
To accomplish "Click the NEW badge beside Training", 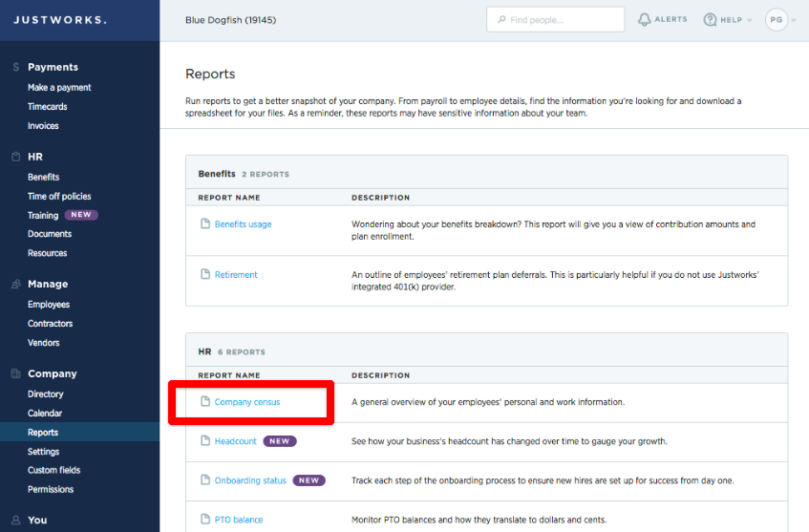I will (x=81, y=215).
